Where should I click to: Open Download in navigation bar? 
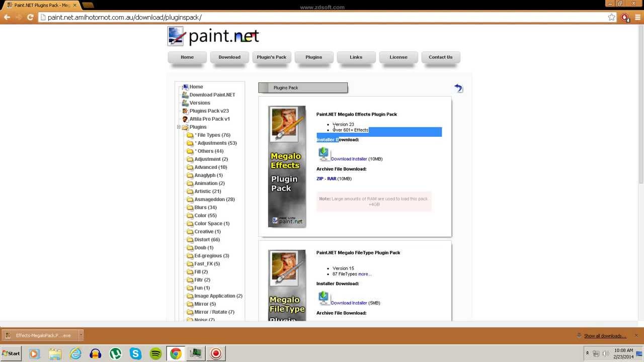click(x=229, y=57)
